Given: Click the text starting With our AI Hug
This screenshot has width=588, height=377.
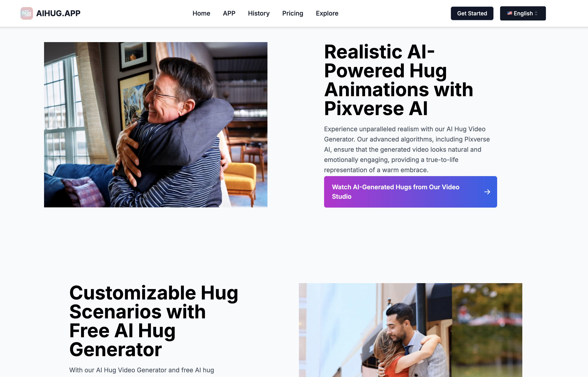Looking at the screenshot, I should click(142, 370).
